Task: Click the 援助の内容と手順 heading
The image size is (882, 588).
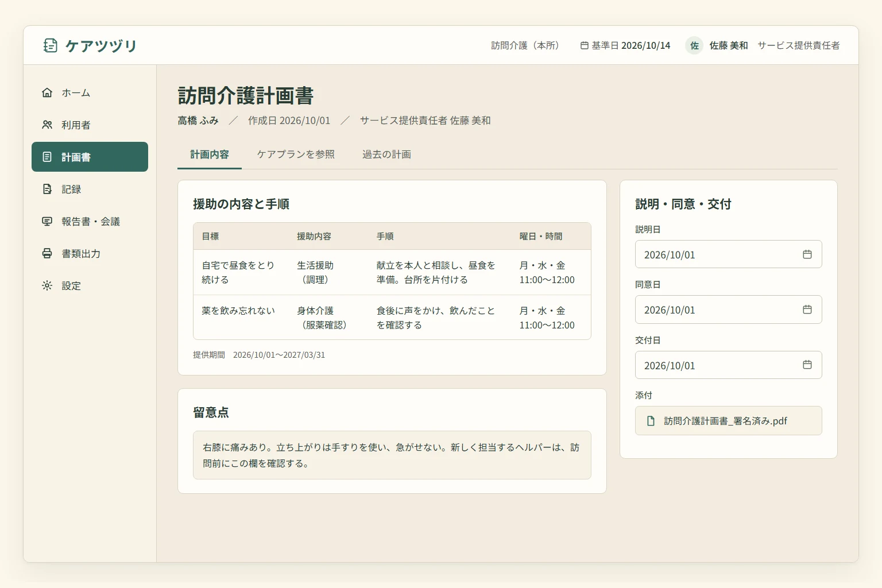Action: 241,204
